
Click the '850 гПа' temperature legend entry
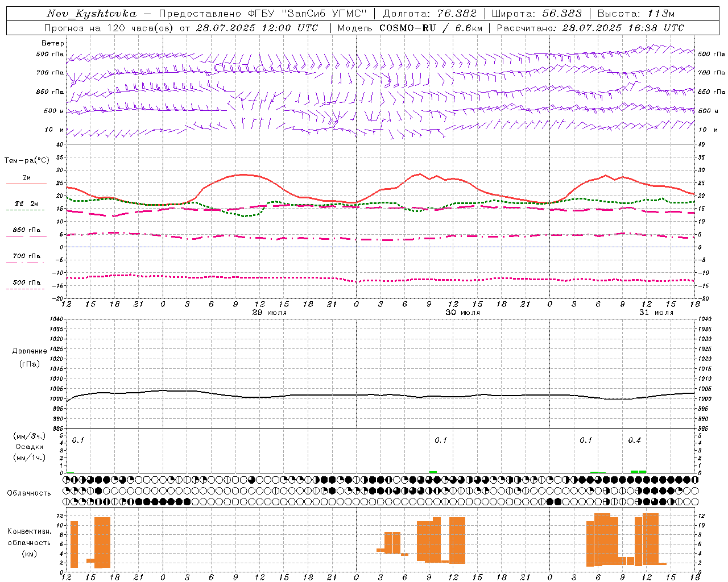coord(26,230)
